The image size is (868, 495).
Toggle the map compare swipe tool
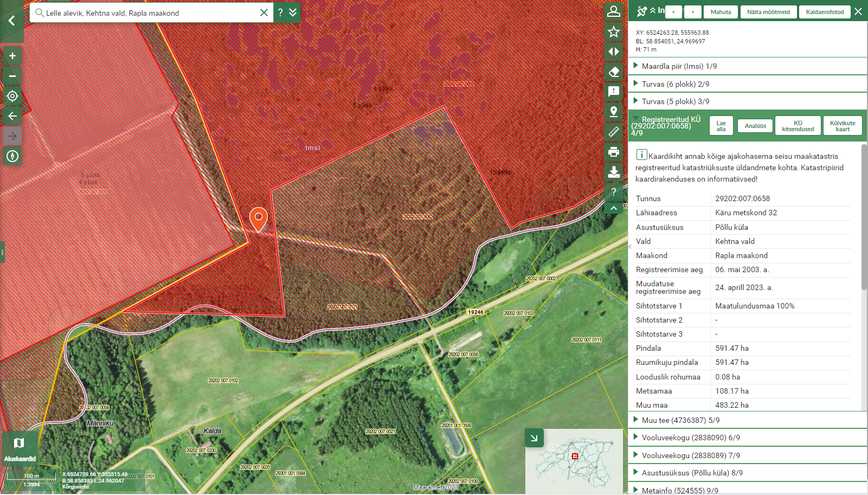[614, 52]
